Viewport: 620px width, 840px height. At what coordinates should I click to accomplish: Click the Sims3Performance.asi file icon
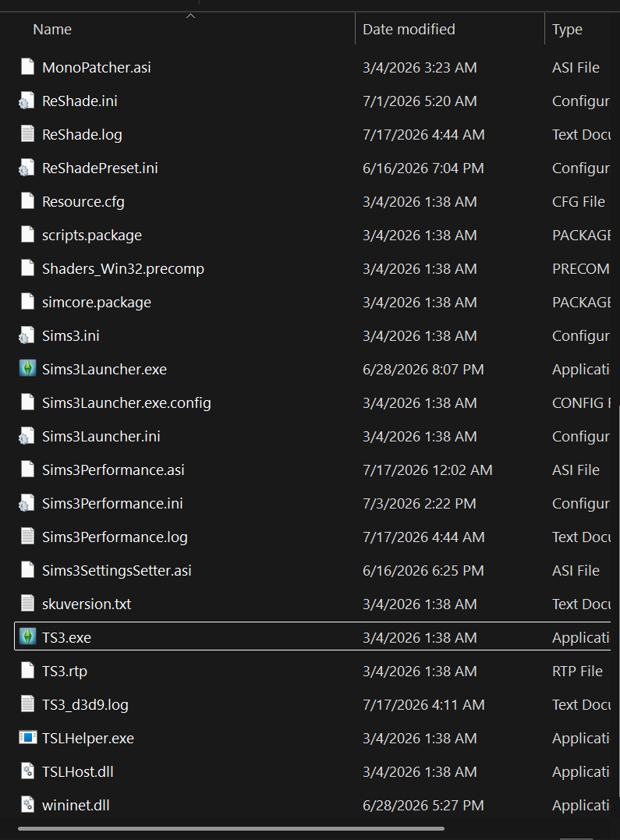(27, 470)
